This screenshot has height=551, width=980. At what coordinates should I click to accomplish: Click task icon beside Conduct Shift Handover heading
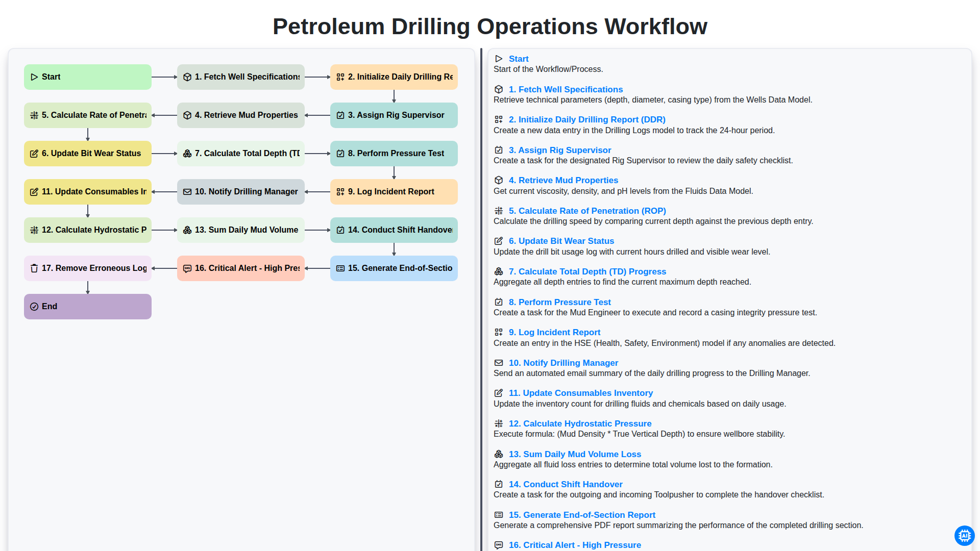499,484
